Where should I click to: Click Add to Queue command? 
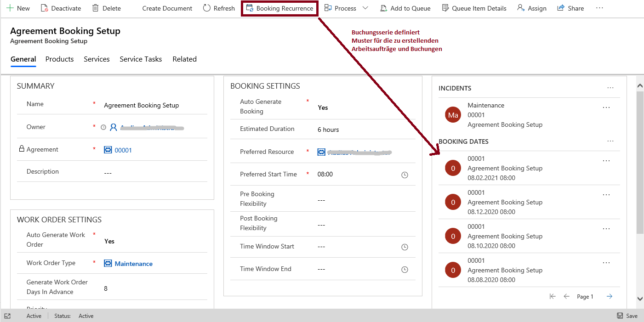point(405,8)
